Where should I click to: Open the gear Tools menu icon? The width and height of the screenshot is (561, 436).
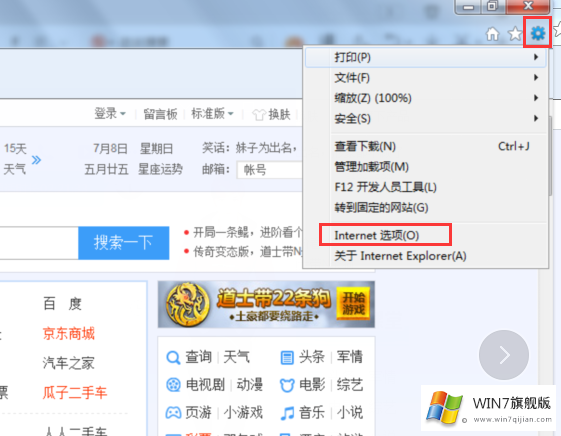(x=538, y=33)
